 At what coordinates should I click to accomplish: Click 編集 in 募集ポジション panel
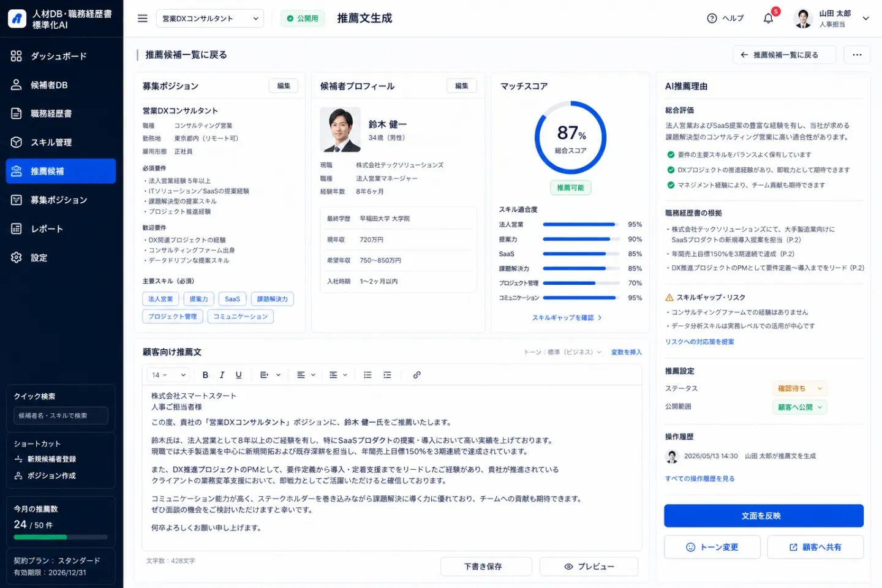(284, 86)
